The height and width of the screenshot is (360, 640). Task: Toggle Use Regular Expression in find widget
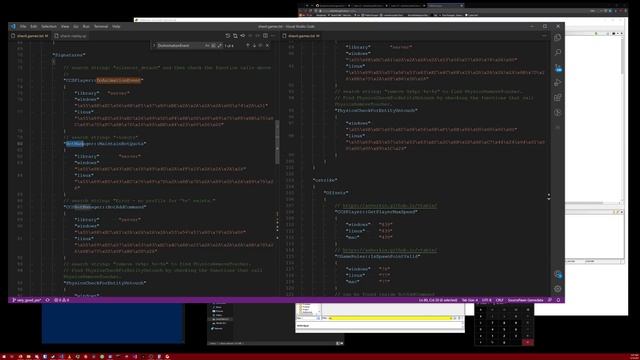pyautogui.click(x=220, y=46)
